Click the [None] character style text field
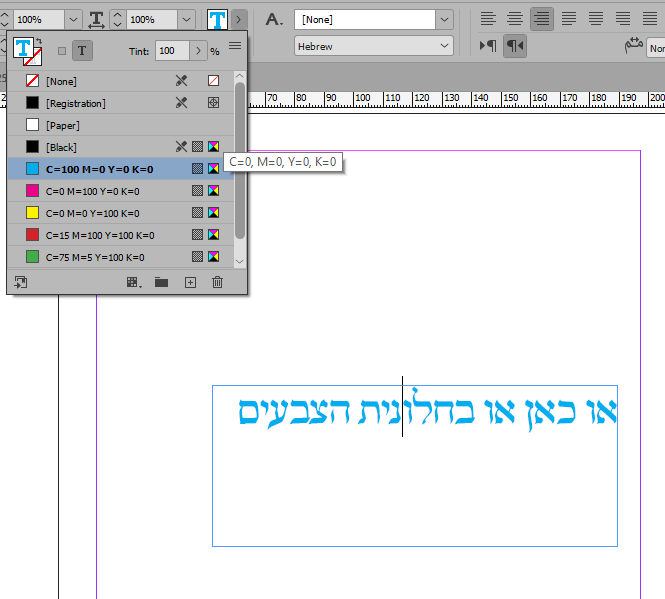 365,20
